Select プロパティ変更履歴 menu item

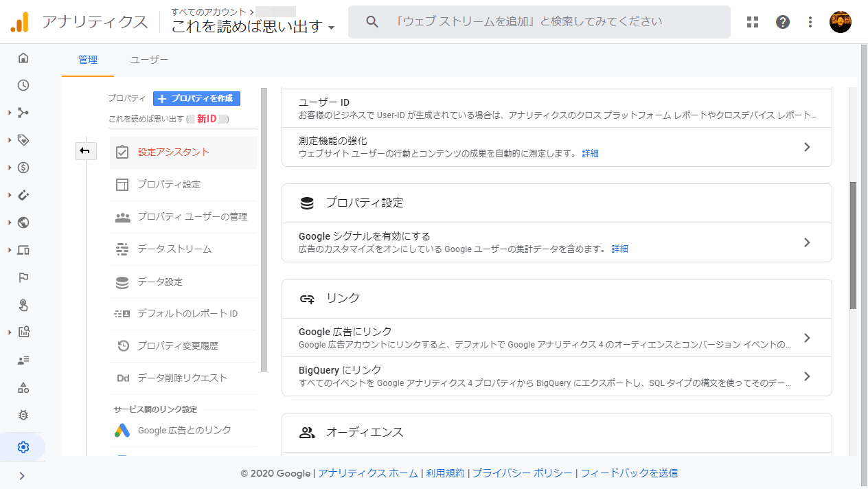pos(183,345)
